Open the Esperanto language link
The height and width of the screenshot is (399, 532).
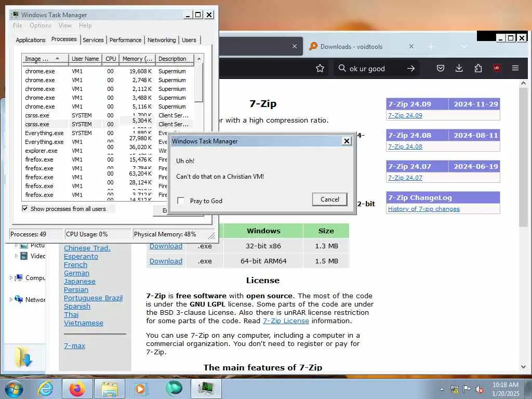click(x=81, y=257)
